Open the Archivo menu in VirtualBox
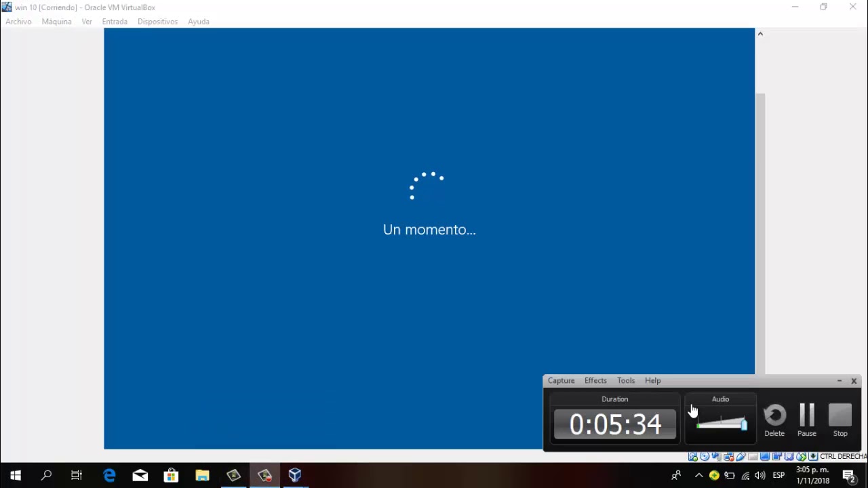 [18, 22]
